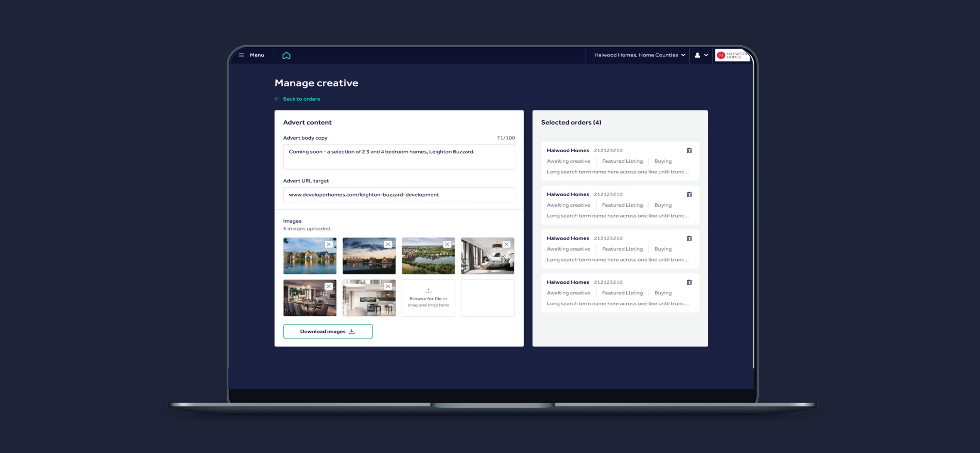Click Browse for file upload box
Screen dimensions: 980x453
click(428, 298)
